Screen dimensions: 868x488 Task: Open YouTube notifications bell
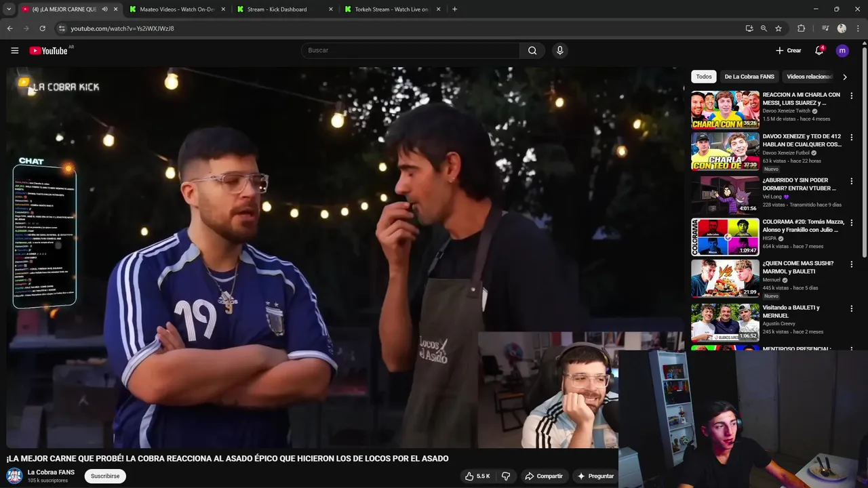pyautogui.click(x=819, y=50)
